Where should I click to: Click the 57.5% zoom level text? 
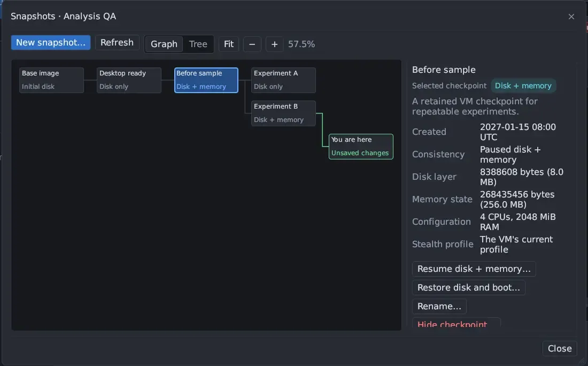tap(301, 44)
